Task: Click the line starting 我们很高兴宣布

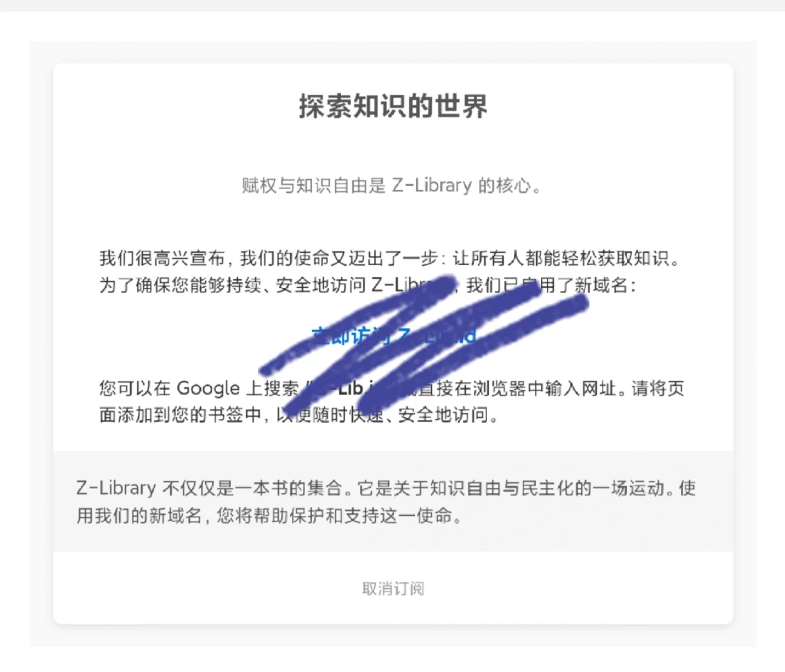Action: pyautogui.click(x=390, y=258)
